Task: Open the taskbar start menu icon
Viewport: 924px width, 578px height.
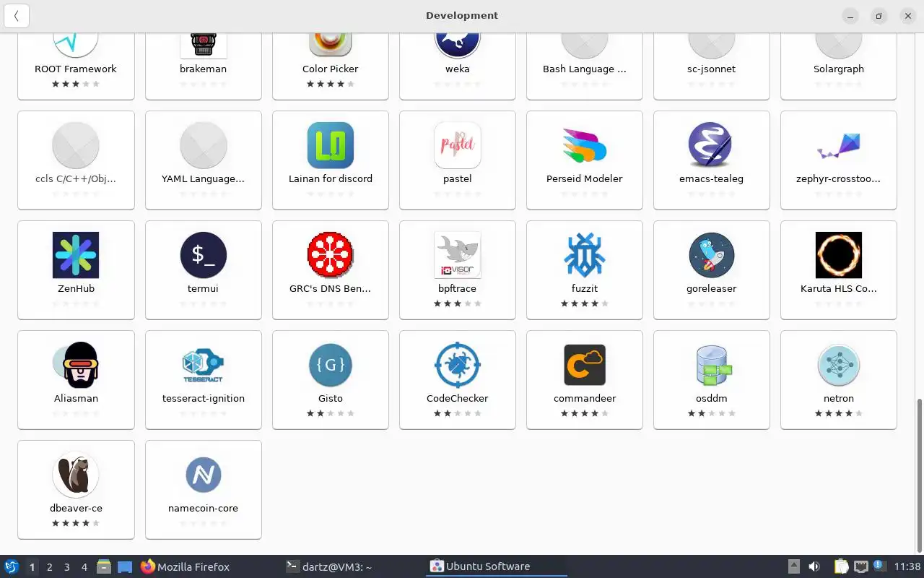Action: (12, 566)
